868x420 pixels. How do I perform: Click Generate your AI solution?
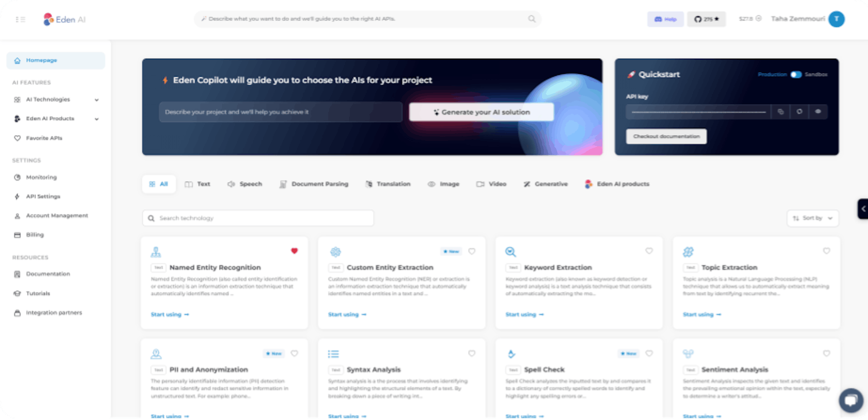coord(481,112)
